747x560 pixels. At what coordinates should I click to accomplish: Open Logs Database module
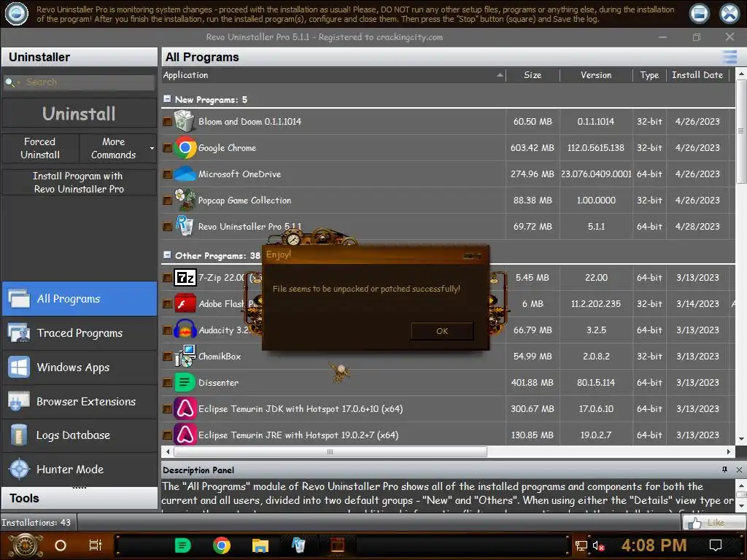click(79, 435)
